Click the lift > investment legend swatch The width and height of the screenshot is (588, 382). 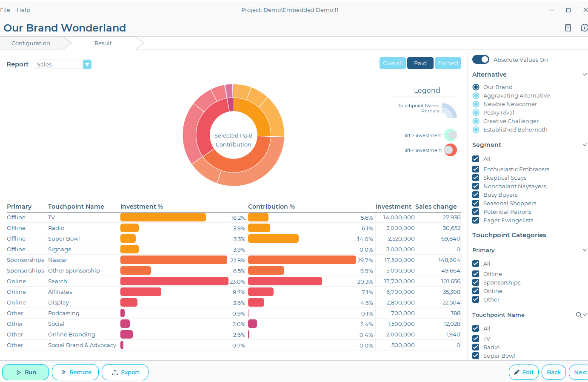[x=451, y=135]
